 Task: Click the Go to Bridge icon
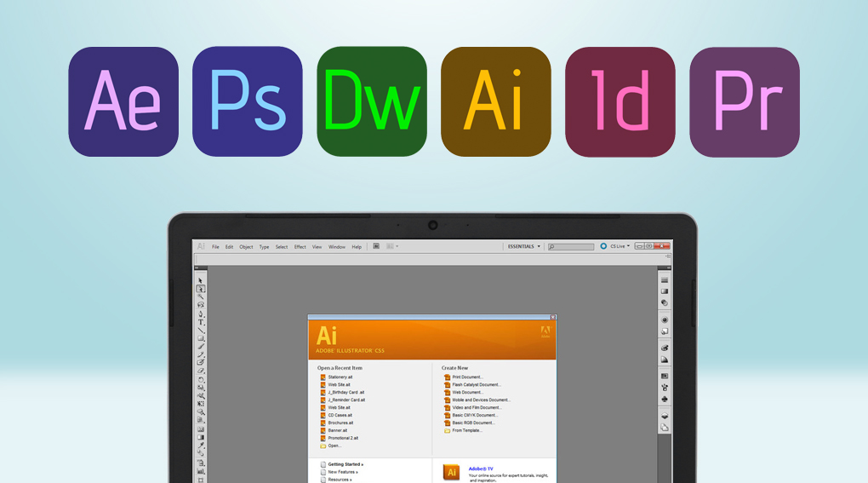pyautogui.click(x=376, y=246)
